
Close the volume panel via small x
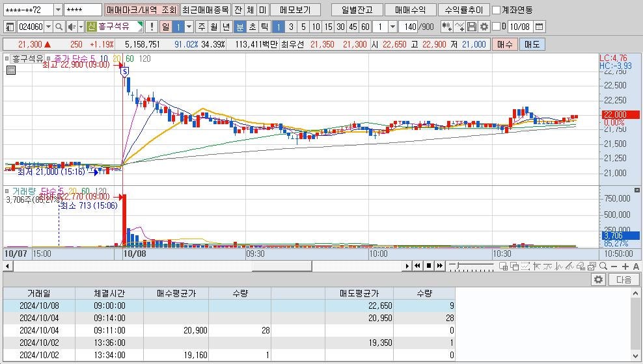pos(637,190)
